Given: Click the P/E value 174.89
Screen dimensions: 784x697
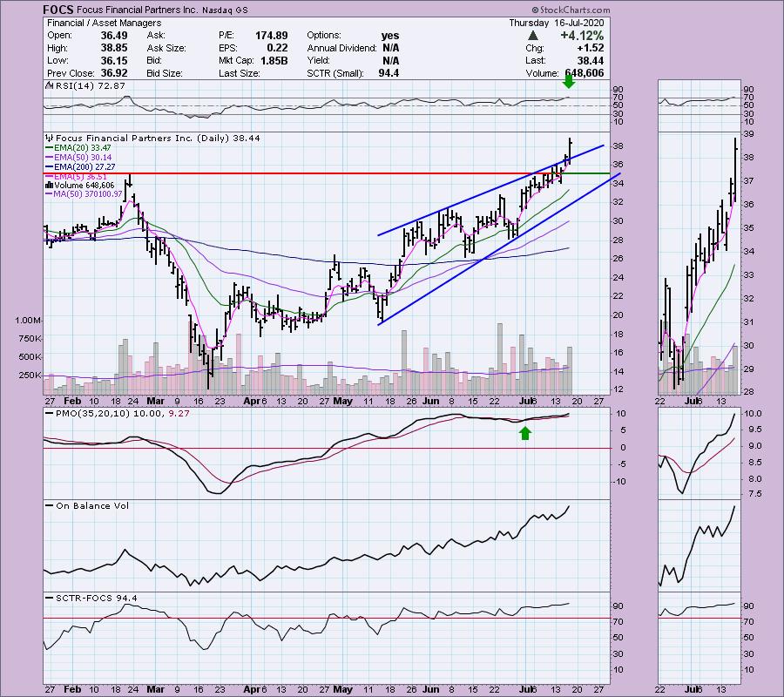Looking at the screenshot, I should [272, 36].
